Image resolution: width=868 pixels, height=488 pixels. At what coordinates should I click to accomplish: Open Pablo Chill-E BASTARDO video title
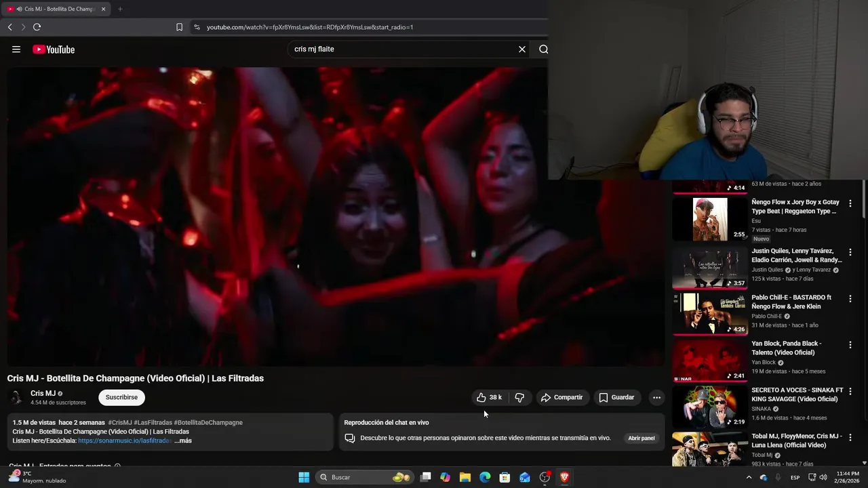coord(791,302)
